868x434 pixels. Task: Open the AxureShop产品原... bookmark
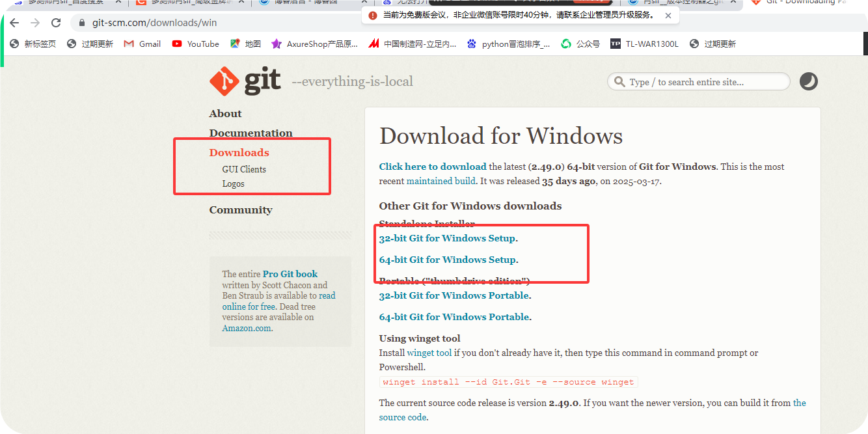click(x=314, y=44)
